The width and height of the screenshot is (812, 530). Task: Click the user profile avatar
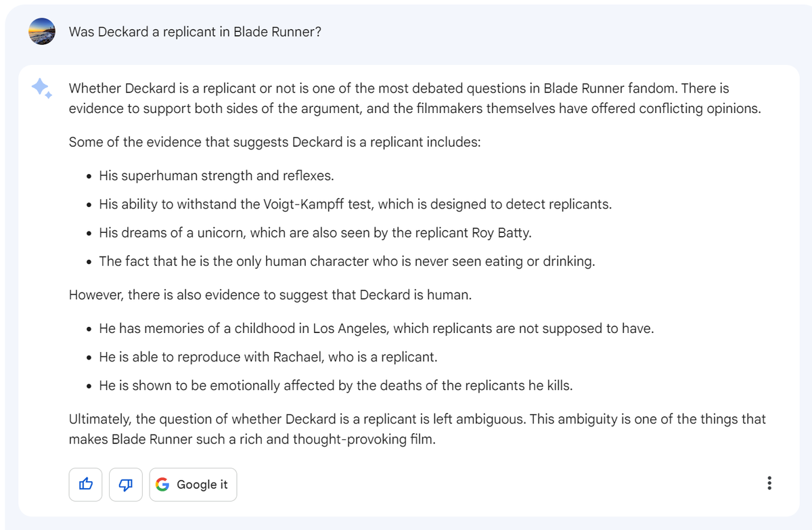[x=41, y=31]
